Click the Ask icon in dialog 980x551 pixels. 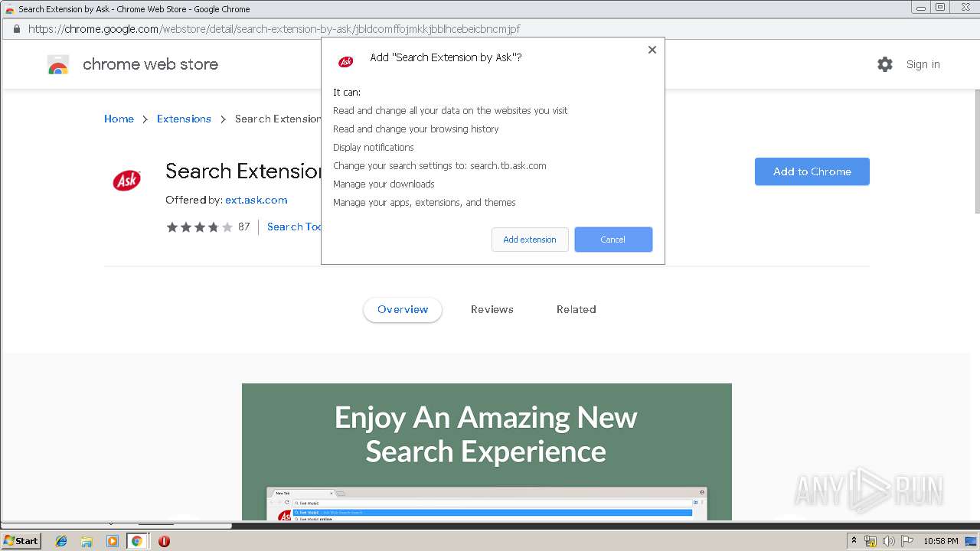pos(346,62)
